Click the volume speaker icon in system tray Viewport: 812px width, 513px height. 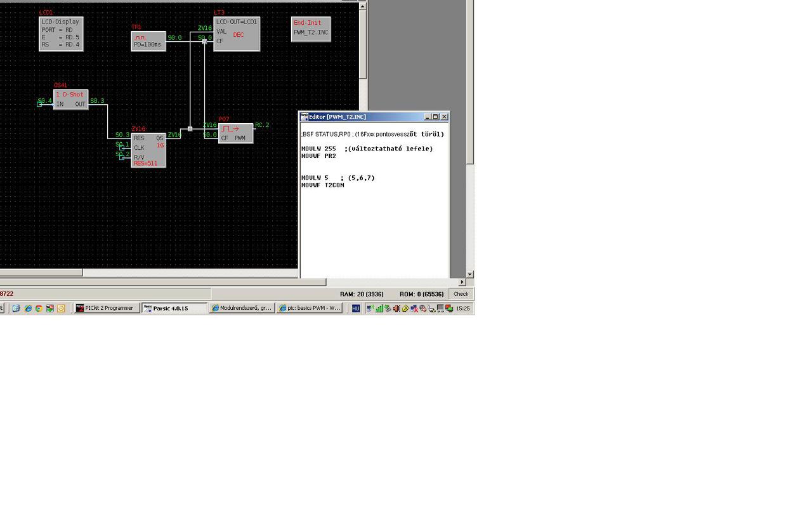396,309
